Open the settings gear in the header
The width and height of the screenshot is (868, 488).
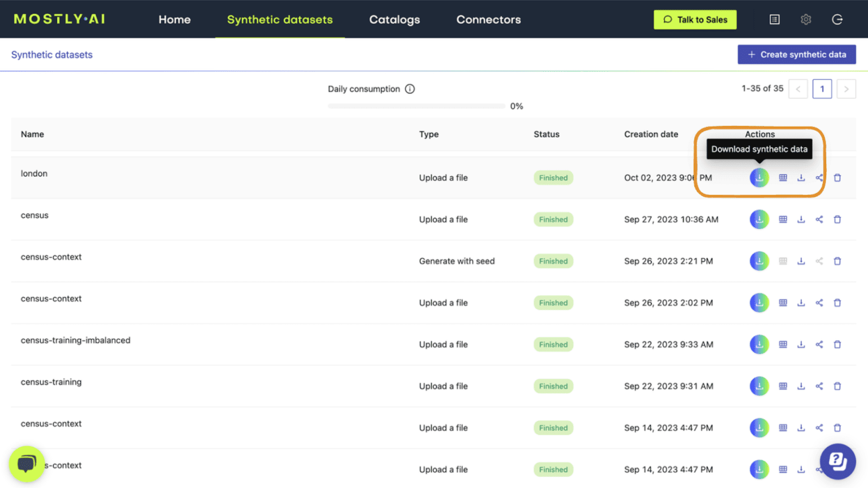pyautogui.click(x=806, y=19)
